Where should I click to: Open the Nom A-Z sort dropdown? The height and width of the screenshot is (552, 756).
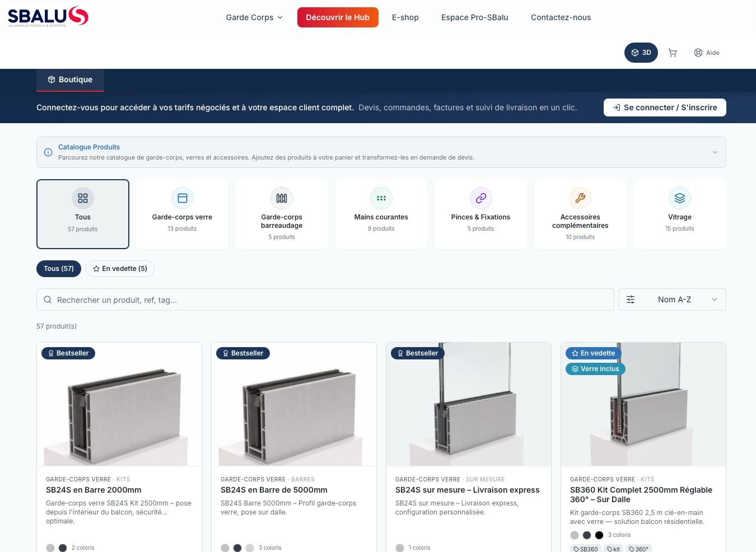(x=673, y=300)
